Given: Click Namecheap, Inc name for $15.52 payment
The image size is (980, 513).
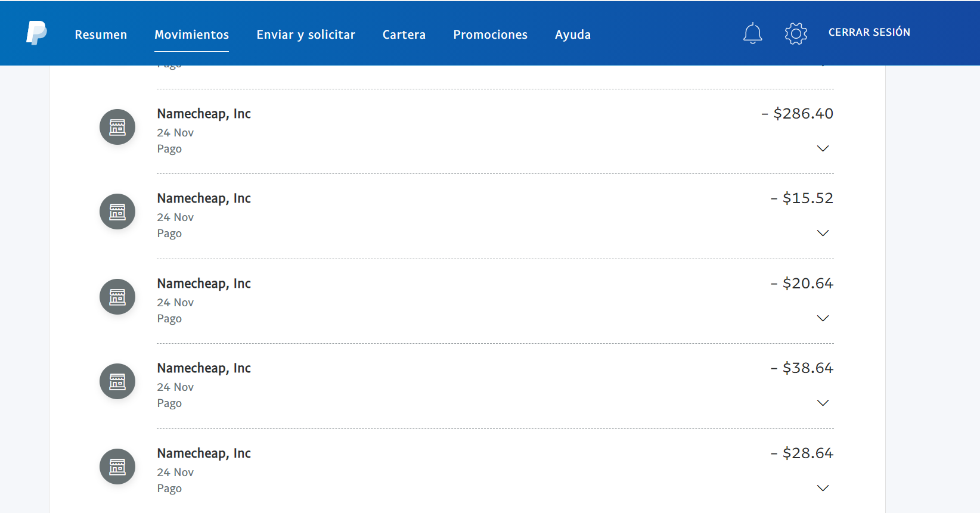Looking at the screenshot, I should point(204,198).
